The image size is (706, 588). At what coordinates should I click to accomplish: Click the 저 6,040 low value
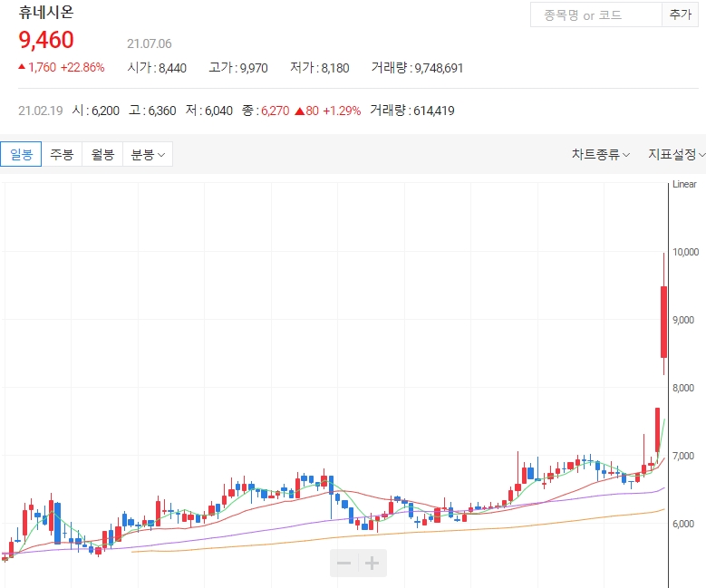[209, 111]
